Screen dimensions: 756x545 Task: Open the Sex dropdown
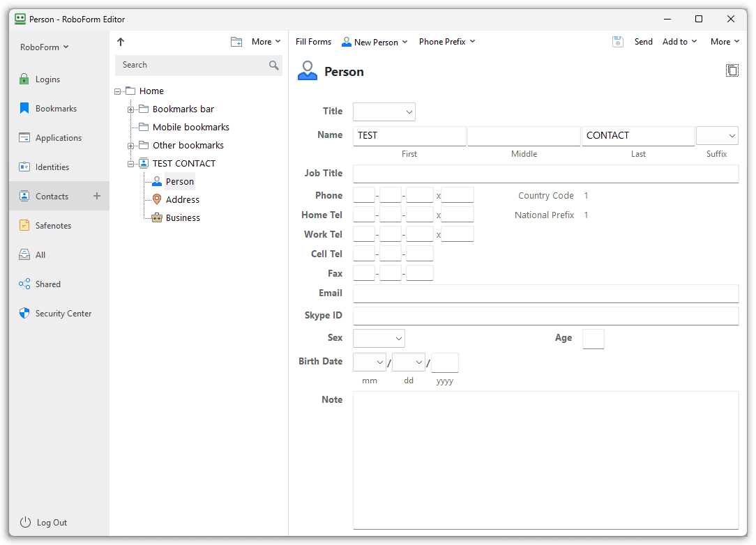point(379,338)
